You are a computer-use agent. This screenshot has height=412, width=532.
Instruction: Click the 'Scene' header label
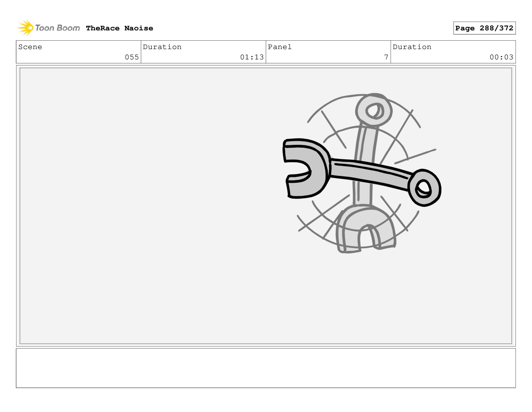tap(30, 47)
